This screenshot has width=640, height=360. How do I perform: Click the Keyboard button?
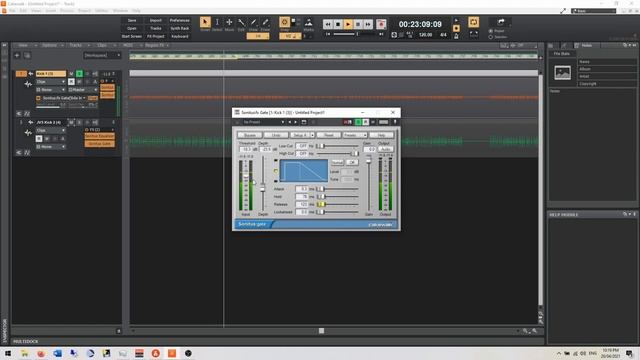[x=180, y=36]
